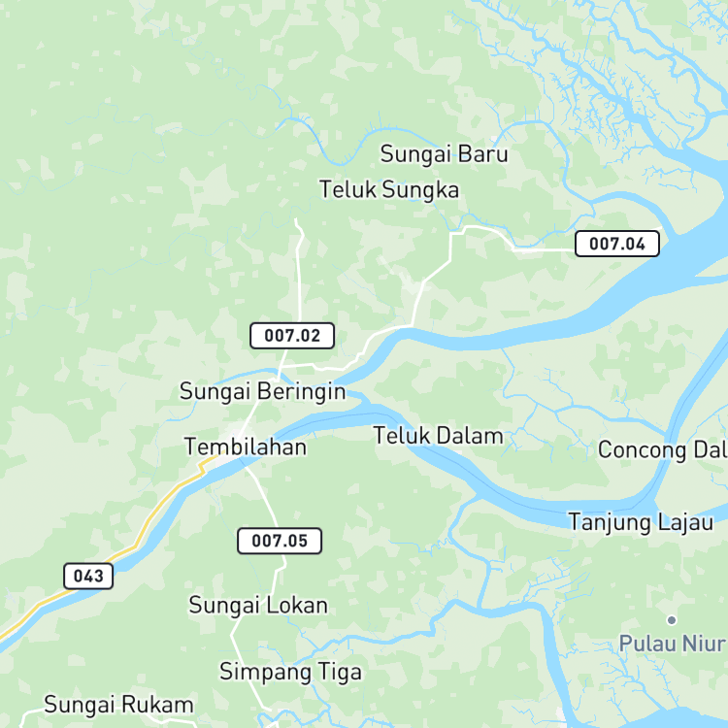Click the Tanjung Lajau label
728x728 pixels.
pyautogui.click(x=641, y=522)
